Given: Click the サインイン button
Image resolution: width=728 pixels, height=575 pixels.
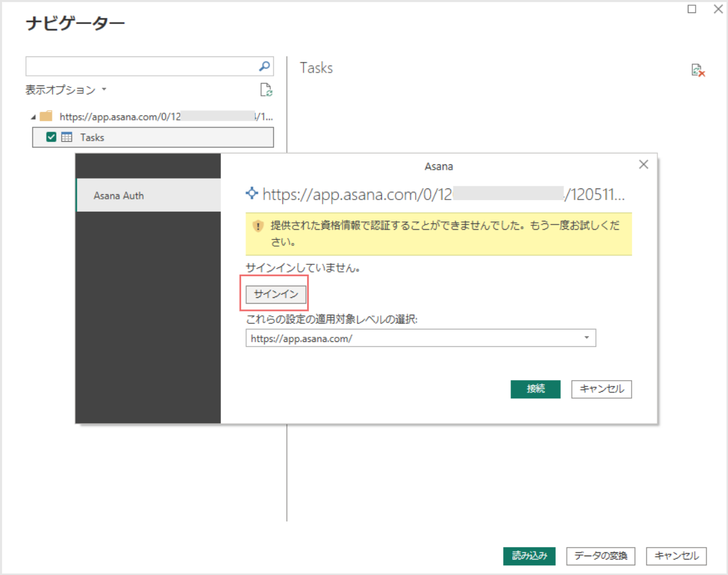Looking at the screenshot, I should coord(276,294).
